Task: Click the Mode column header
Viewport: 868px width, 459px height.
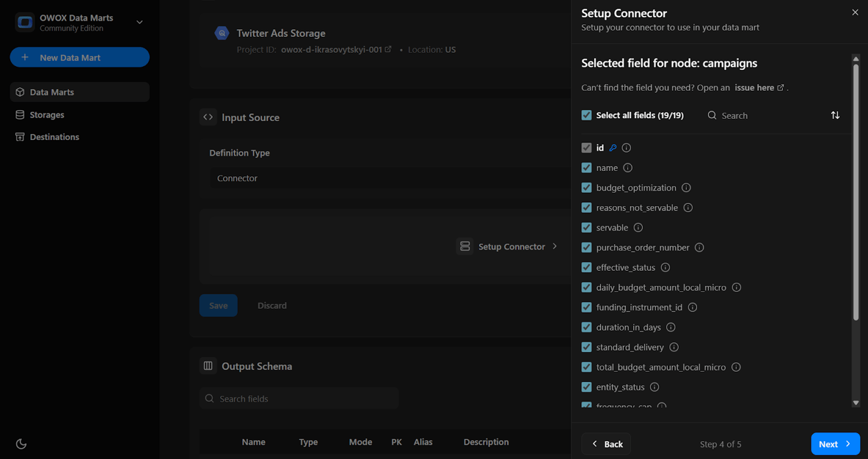Action: [360, 442]
